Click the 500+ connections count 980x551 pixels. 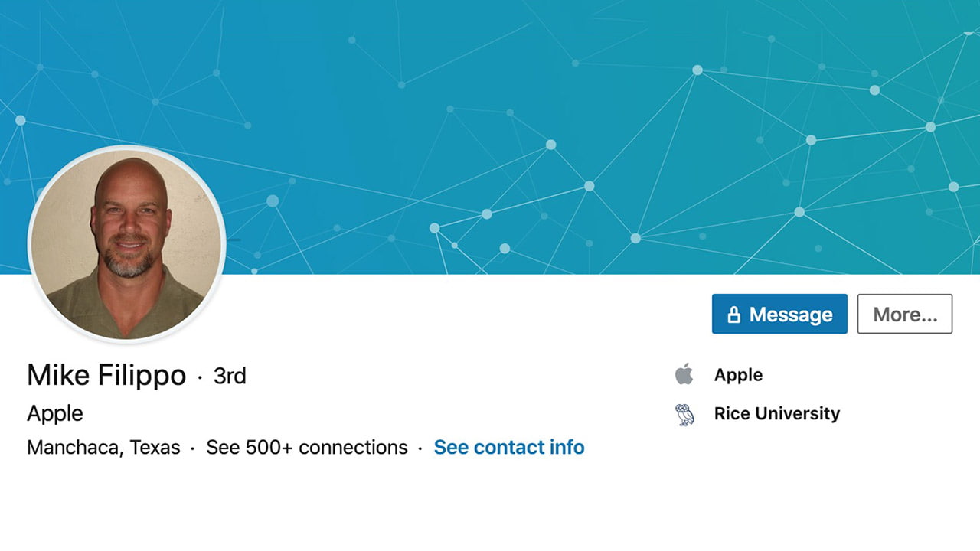click(327, 447)
